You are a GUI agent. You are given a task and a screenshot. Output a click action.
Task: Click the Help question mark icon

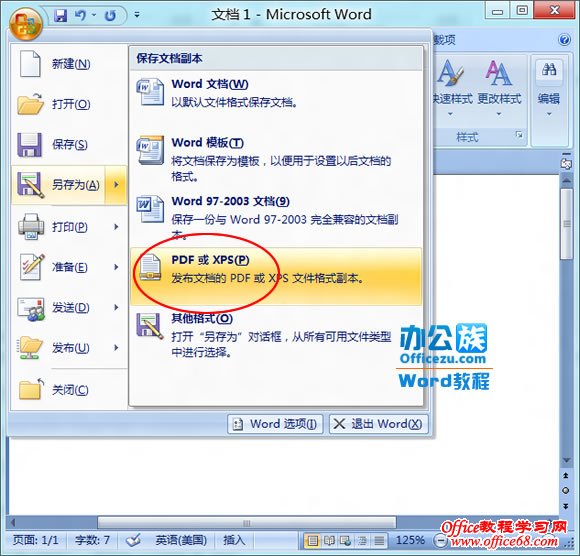[564, 39]
